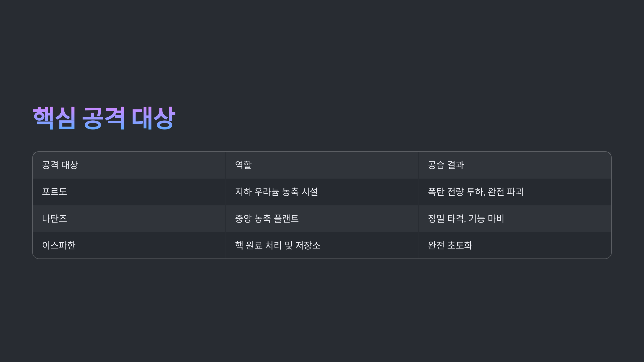Click the 나탄즈 table cell

(129, 219)
